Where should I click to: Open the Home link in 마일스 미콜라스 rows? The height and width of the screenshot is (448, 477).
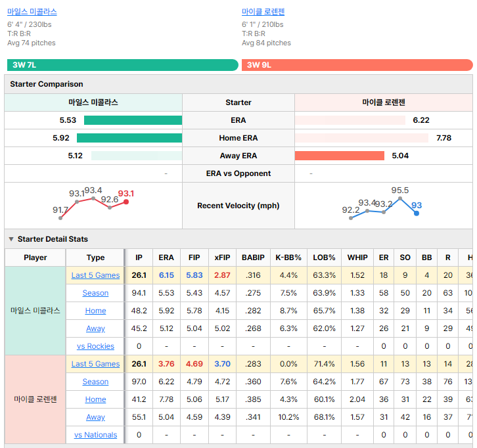pos(95,311)
